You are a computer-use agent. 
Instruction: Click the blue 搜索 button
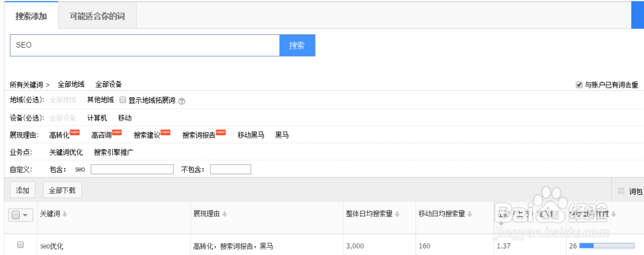297,45
